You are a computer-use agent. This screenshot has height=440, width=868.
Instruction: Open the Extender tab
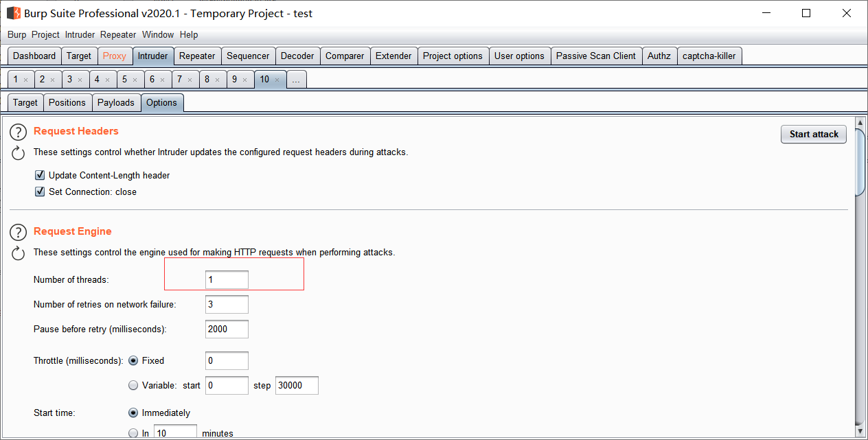tap(393, 56)
